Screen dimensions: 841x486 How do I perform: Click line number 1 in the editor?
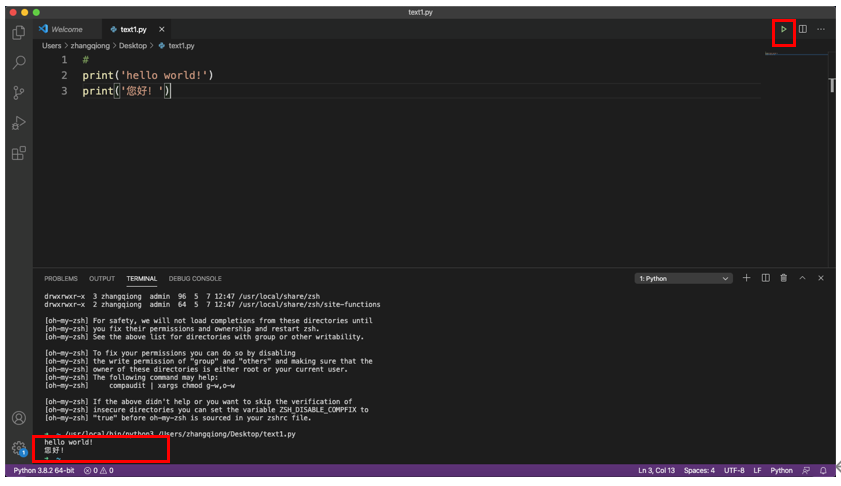pyautogui.click(x=64, y=60)
